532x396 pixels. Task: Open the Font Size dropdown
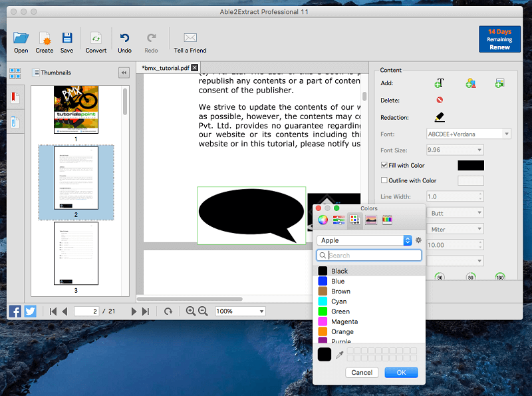[x=455, y=150]
